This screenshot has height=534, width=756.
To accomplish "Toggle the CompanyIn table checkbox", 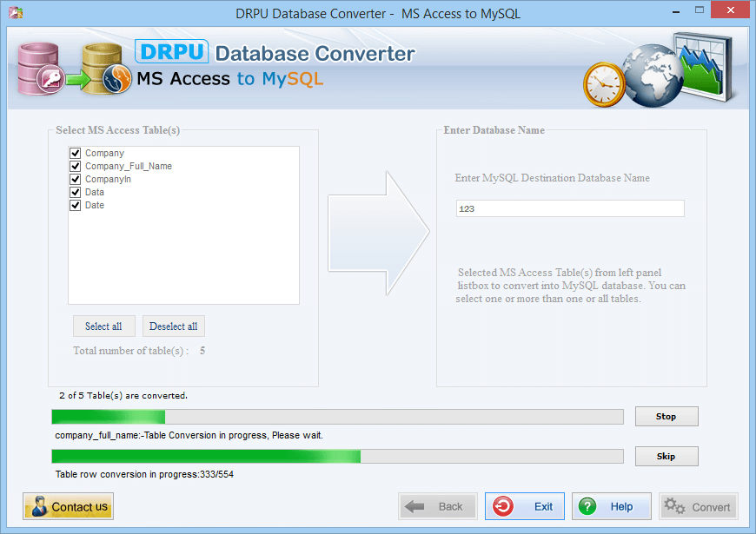I will [x=76, y=179].
